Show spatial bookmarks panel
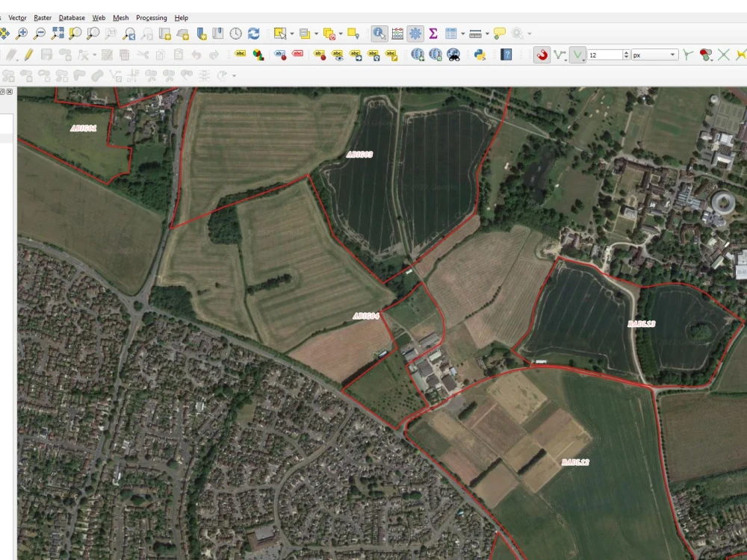The image size is (747, 560). [217, 34]
